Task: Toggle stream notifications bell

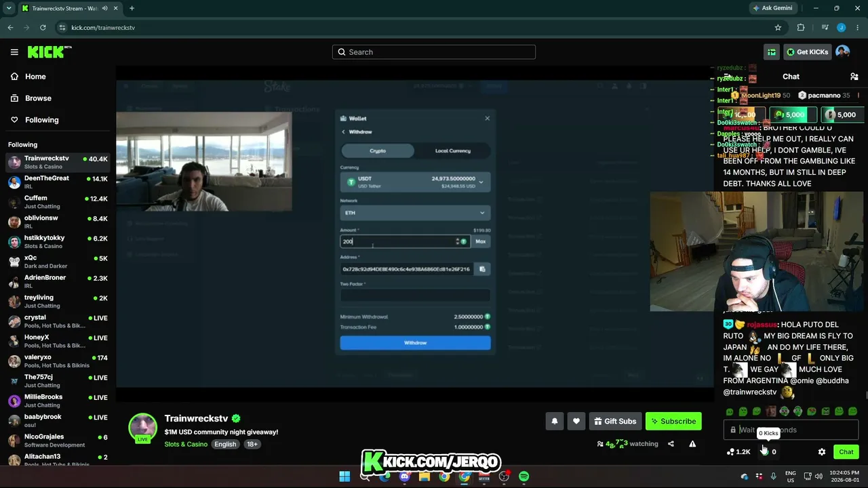Action: pyautogui.click(x=555, y=421)
